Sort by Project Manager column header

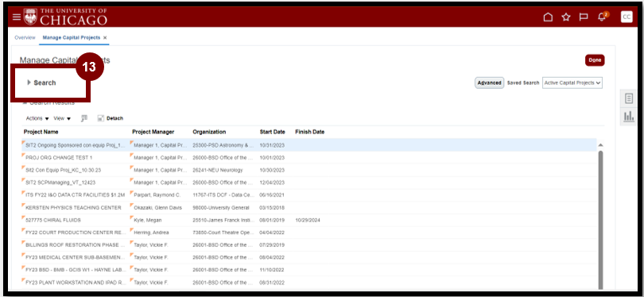(x=153, y=132)
